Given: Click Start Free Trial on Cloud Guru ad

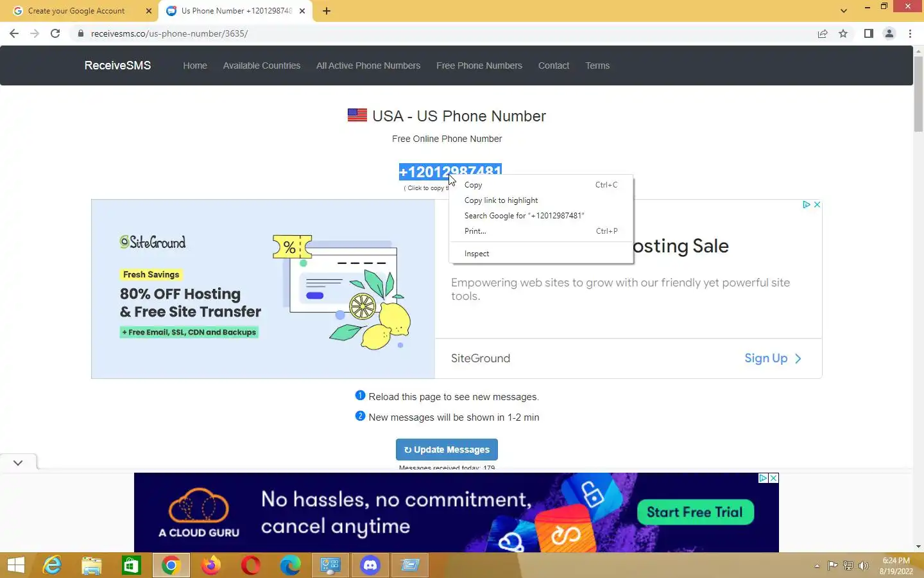Looking at the screenshot, I should (x=695, y=512).
